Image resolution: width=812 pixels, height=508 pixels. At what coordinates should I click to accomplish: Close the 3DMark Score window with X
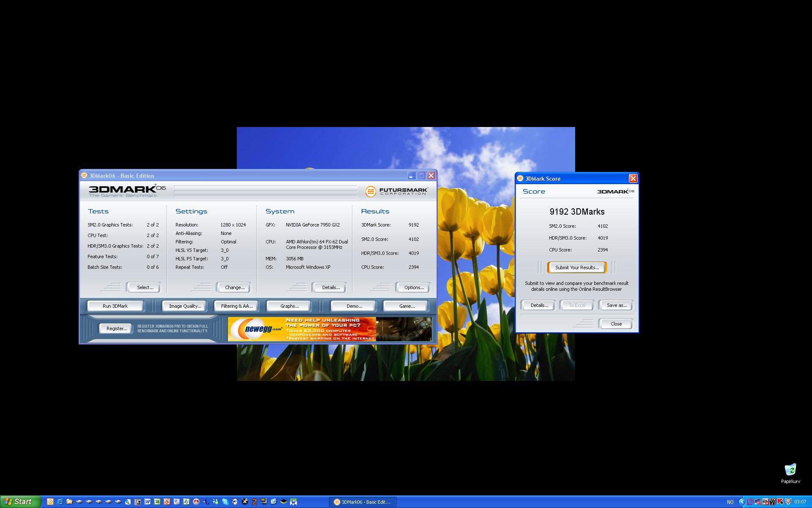633,179
